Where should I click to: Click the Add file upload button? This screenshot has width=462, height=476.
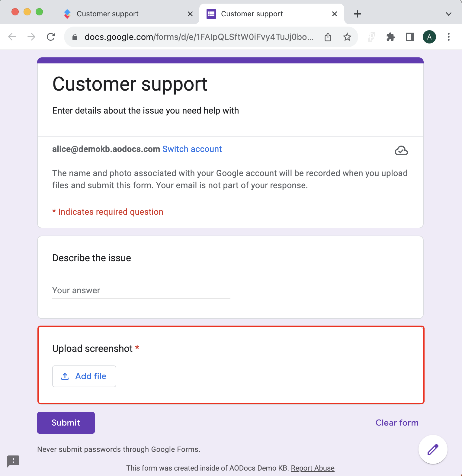tap(84, 376)
